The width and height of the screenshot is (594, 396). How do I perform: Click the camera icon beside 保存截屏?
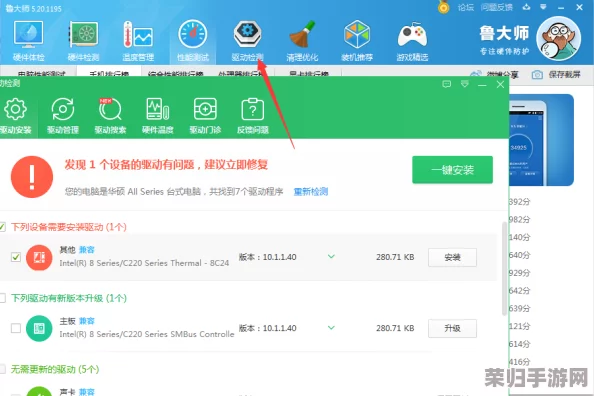537,75
